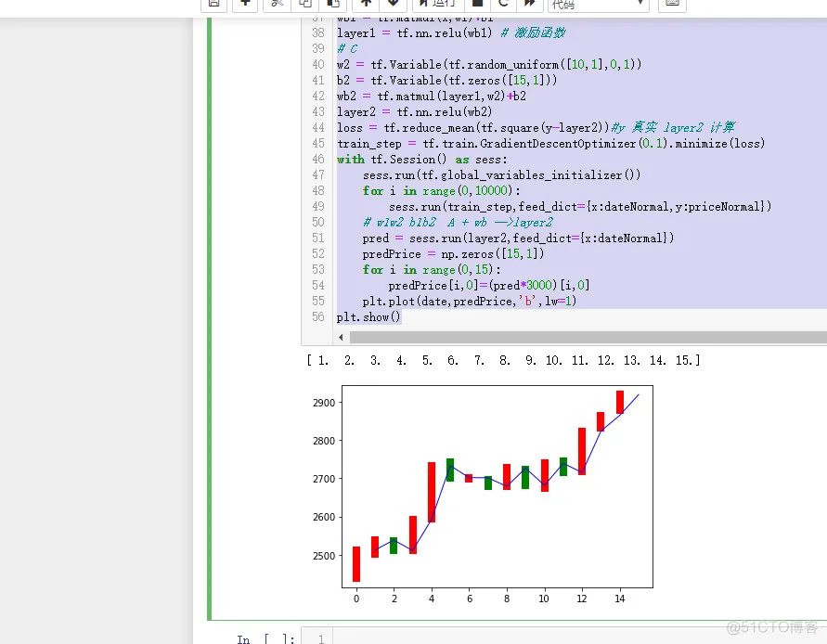The height and width of the screenshot is (644, 827).
Task: Click the horizontal scrollbar thumb under the code
Action: pos(588,337)
